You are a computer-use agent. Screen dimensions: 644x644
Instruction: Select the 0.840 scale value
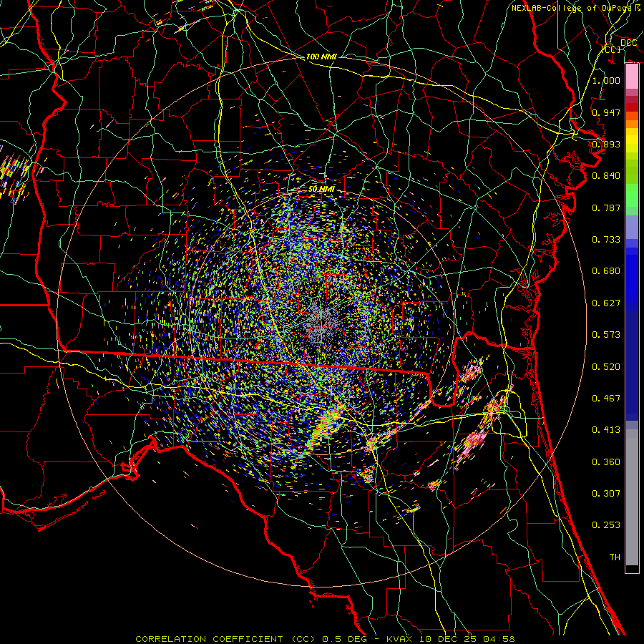(606, 176)
